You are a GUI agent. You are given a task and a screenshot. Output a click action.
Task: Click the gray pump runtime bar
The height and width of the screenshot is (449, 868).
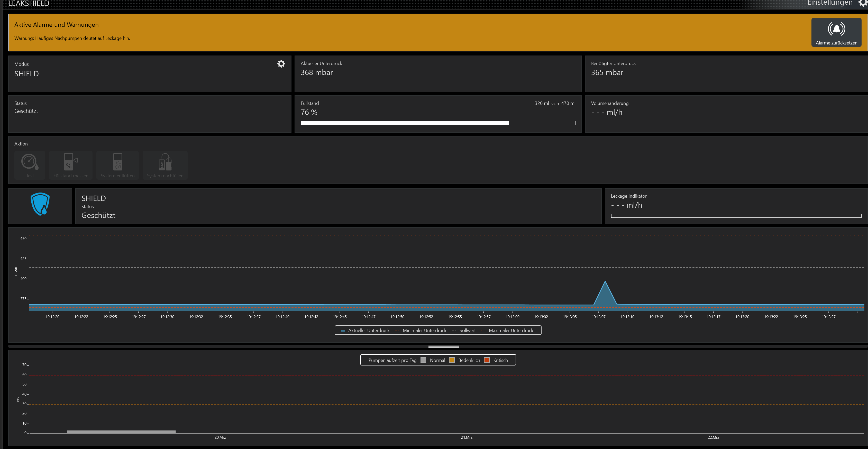[x=121, y=432]
